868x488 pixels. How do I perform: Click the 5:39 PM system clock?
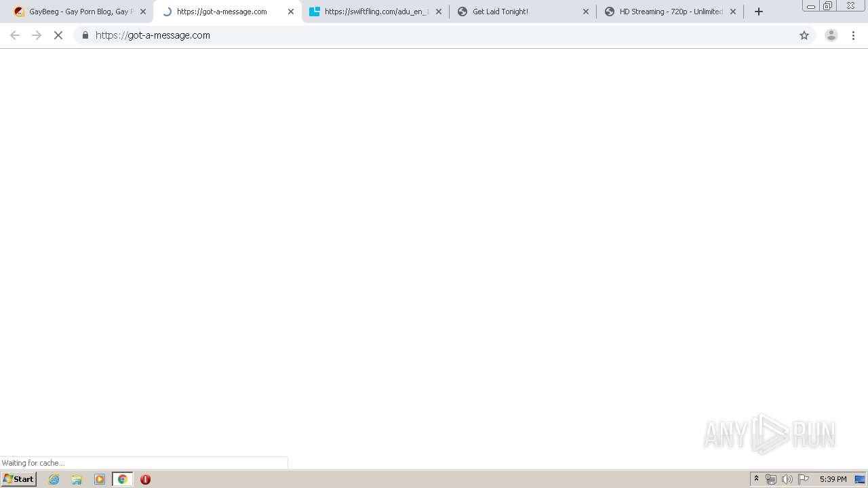pyautogui.click(x=833, y=479)
